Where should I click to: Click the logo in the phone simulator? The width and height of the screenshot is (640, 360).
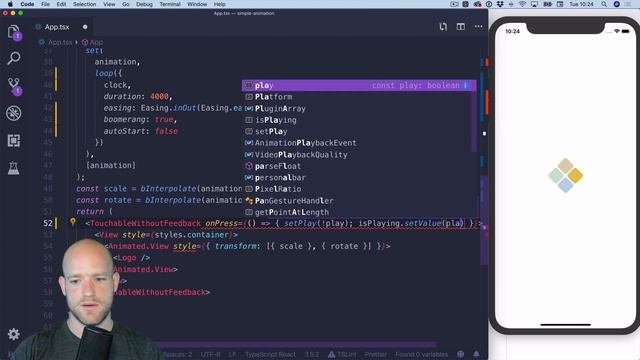point(565,176)
